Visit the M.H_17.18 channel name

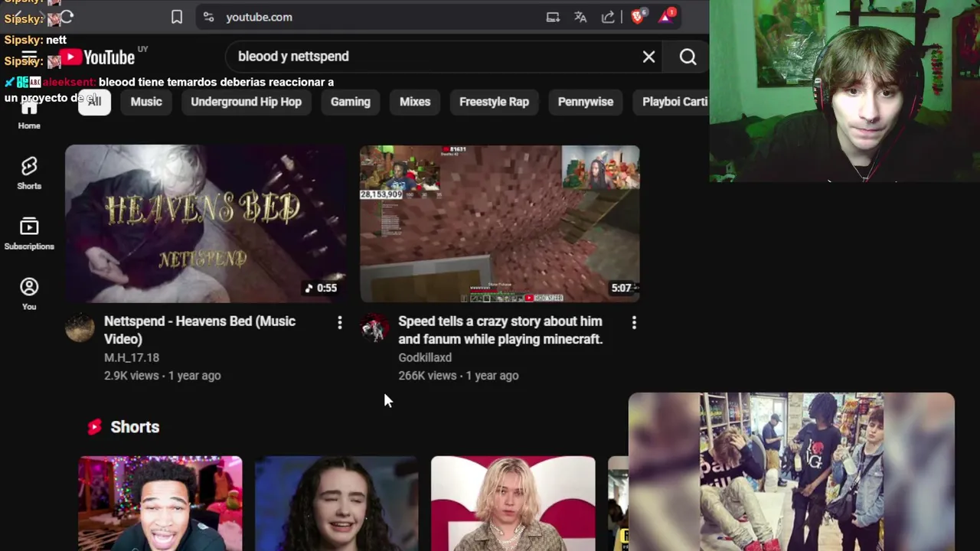tap(132, 357)
